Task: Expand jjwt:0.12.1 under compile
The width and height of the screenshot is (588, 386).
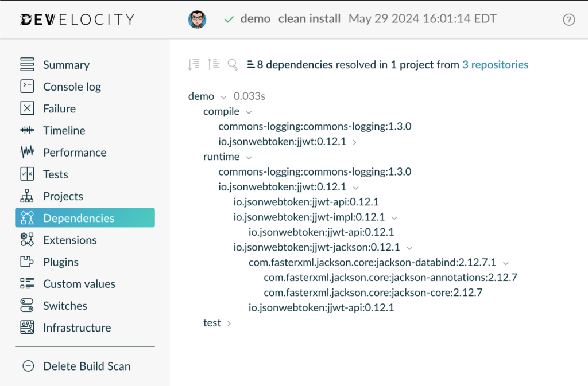Action: (355, 142)
